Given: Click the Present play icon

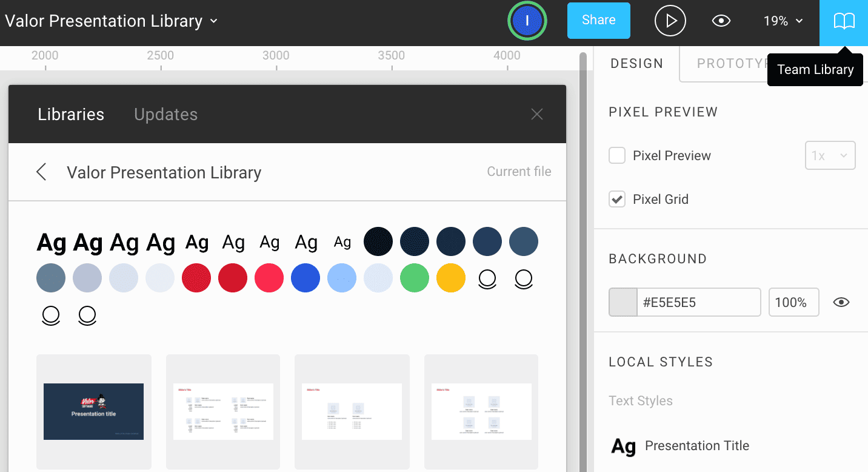Looking at the screenshot, I should coord(670,21).
